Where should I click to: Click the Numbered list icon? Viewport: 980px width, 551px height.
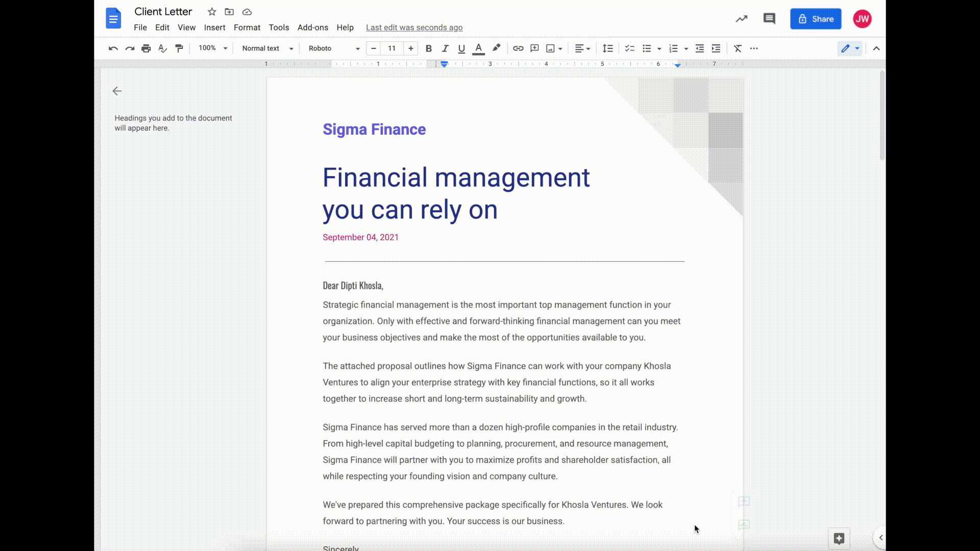(x=672, y=48)
